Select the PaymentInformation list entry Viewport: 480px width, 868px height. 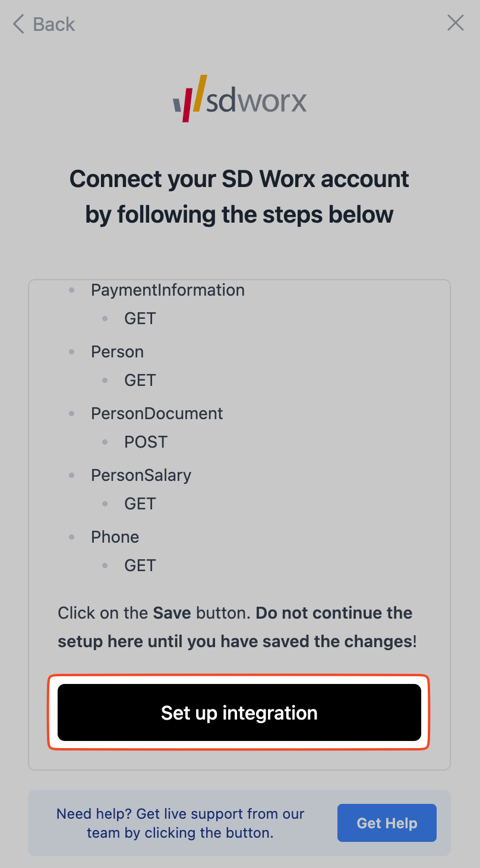168,290
